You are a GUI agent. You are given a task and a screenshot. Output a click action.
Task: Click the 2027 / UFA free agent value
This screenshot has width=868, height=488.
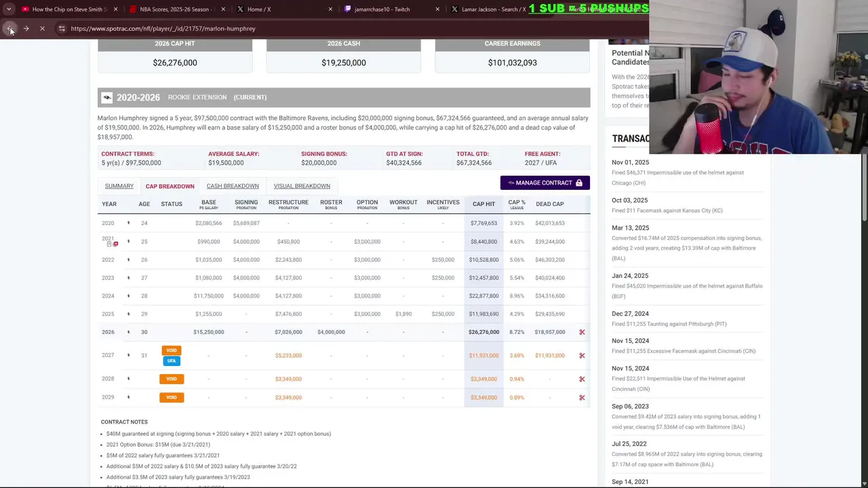(540, 163)
